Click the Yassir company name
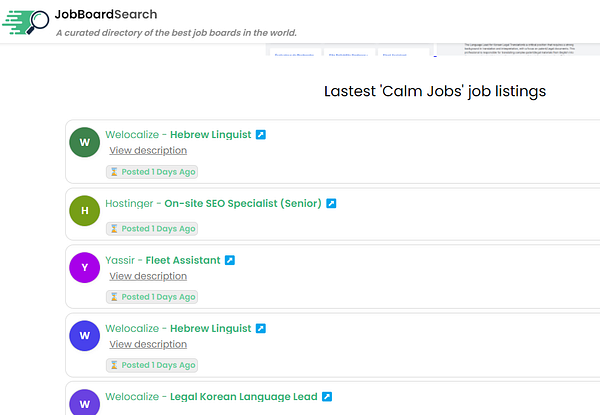 click(120, 260)
